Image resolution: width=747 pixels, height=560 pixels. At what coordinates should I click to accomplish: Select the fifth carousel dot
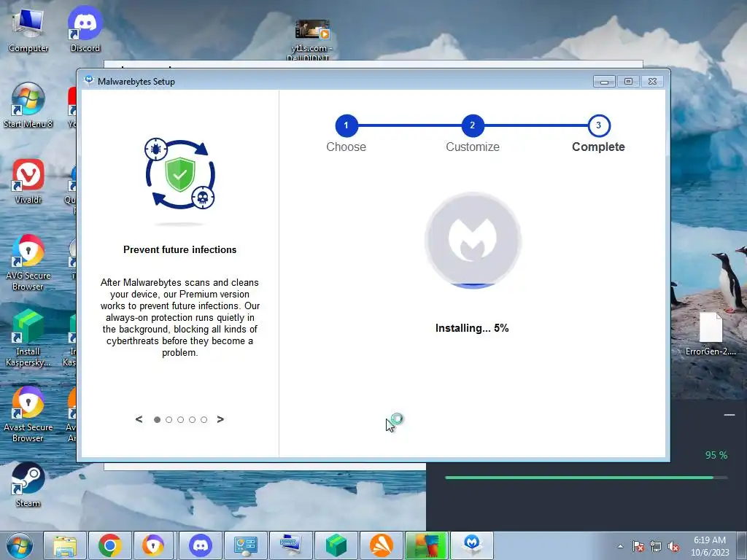click(204, 419)
